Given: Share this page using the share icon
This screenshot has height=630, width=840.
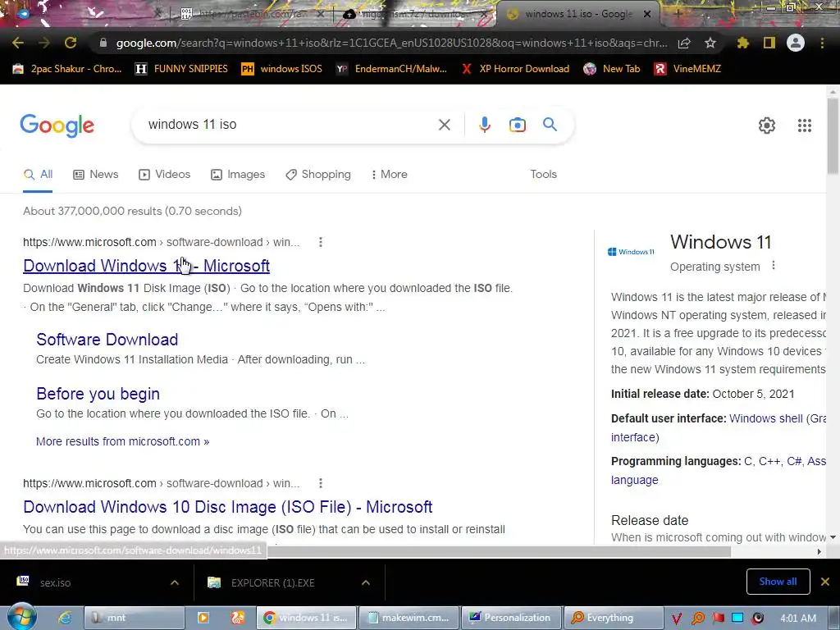Looking at the screenshot, I should coord(684,43).
